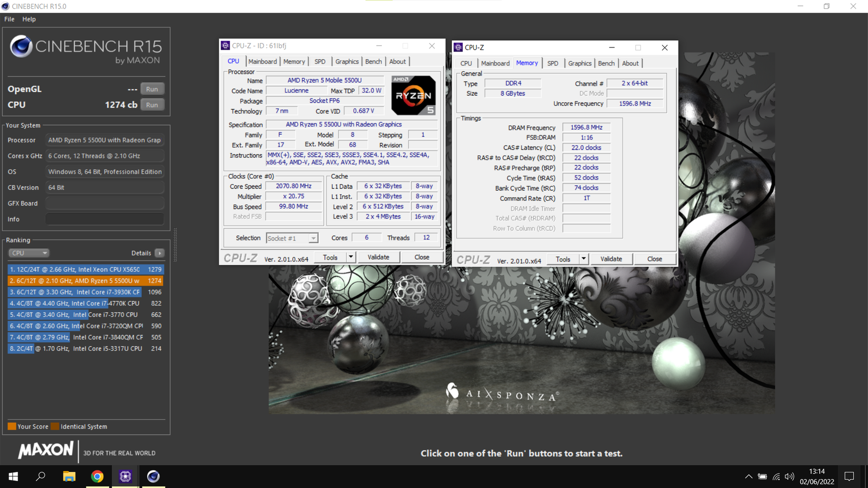This screenshot has height=488, width=868.
Task: Open CPU ranking type dropdown
Action: [28, 253]
